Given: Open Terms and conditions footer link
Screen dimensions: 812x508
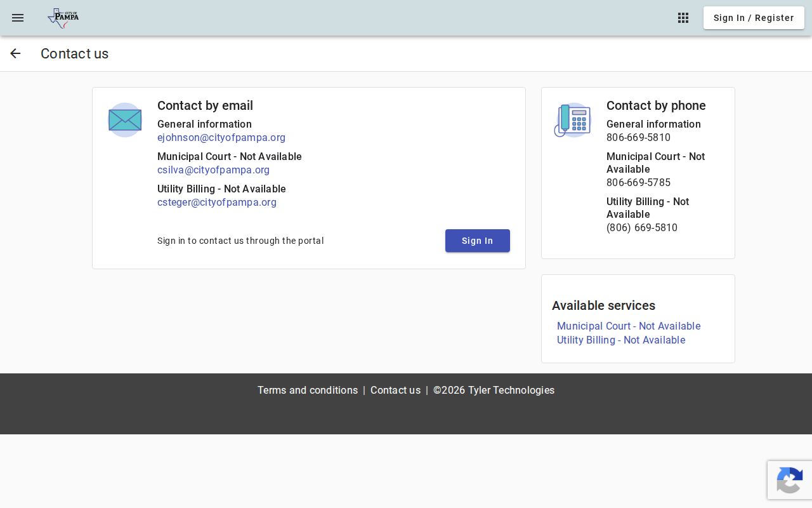Looking at the screenshot, I should tap(308, 391).
